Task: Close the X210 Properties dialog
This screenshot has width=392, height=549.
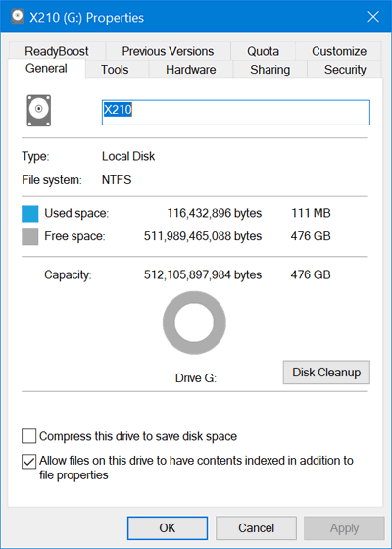Action: (x=373, y=17)
